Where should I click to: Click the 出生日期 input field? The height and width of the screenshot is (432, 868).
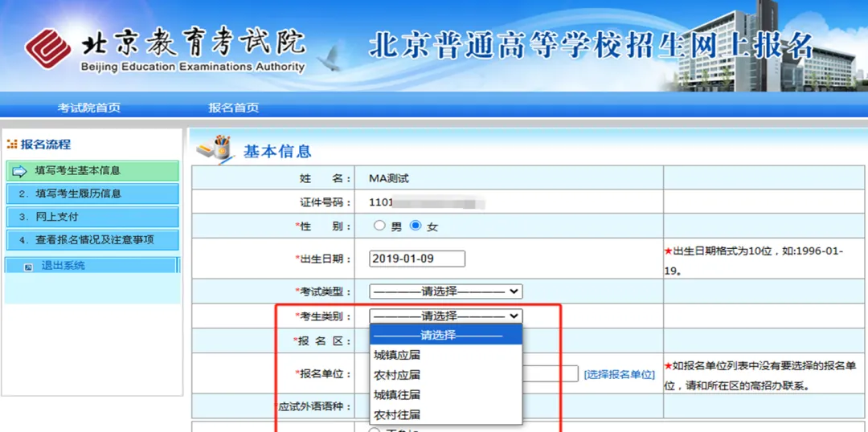coord(417,259)
